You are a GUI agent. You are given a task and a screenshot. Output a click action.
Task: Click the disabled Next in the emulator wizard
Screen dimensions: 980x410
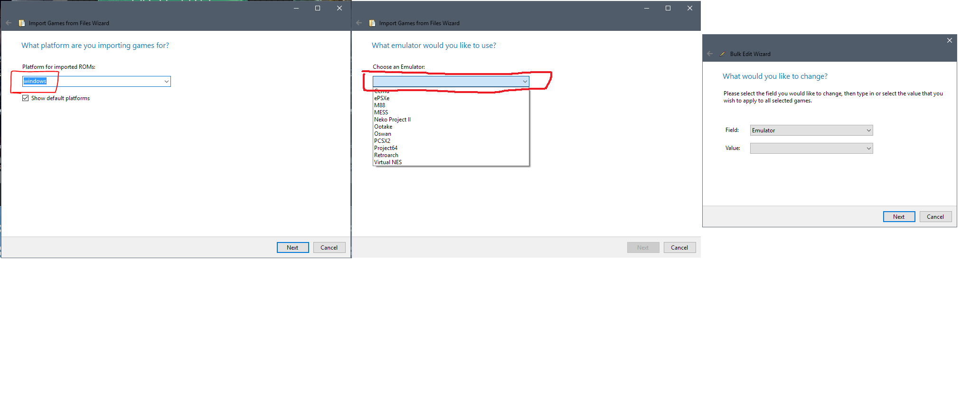click(643, 247)
